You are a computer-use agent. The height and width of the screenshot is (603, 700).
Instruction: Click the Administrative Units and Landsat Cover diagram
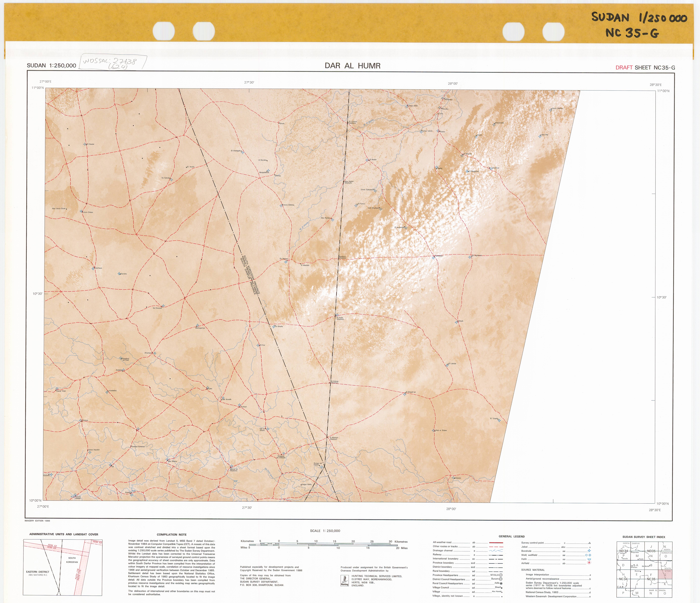coord(62,567)
